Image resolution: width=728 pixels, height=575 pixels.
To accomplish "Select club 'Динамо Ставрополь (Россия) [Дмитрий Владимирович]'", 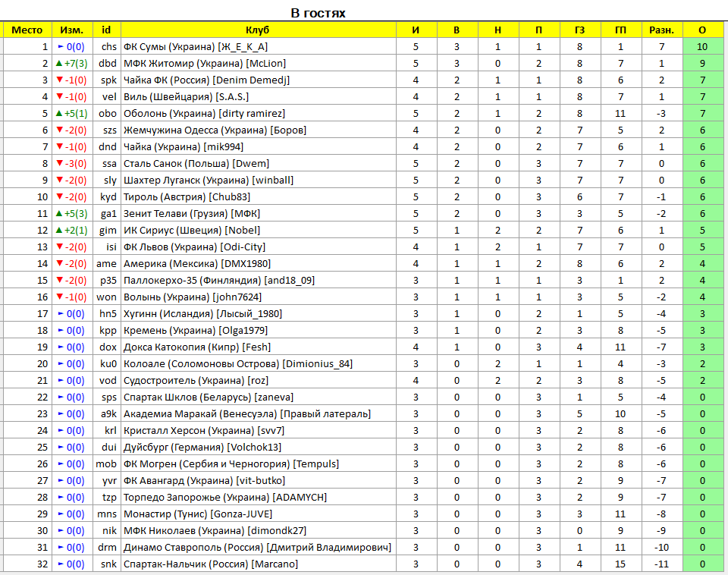I will point(258,548).
